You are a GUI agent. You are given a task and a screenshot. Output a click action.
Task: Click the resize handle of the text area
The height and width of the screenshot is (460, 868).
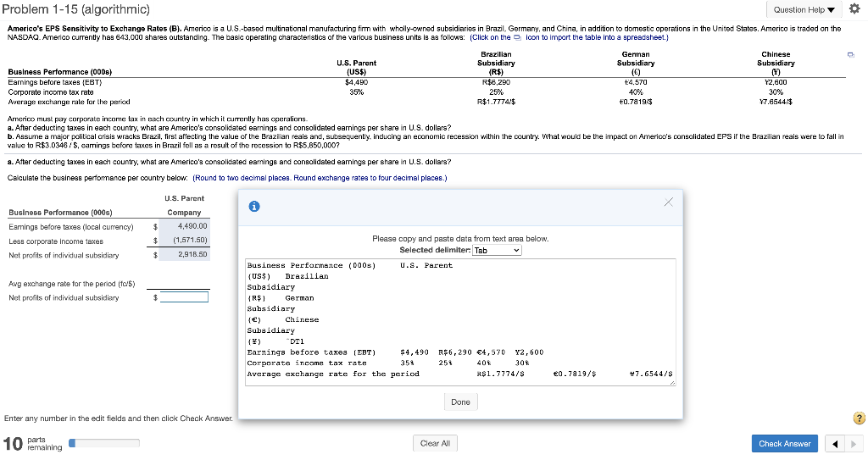672,383
